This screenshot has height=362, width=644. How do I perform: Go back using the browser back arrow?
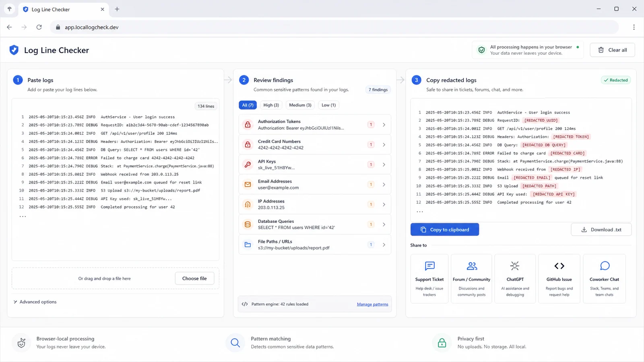click(10, 27)
